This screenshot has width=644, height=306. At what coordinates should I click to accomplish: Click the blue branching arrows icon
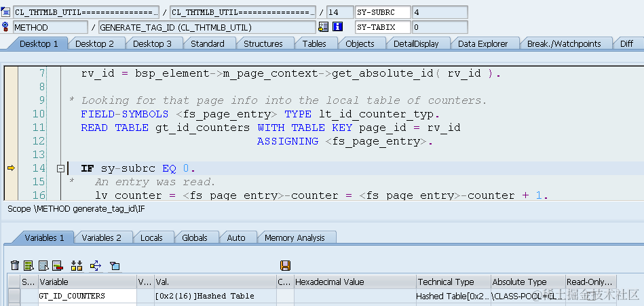(x=95, y=265)
